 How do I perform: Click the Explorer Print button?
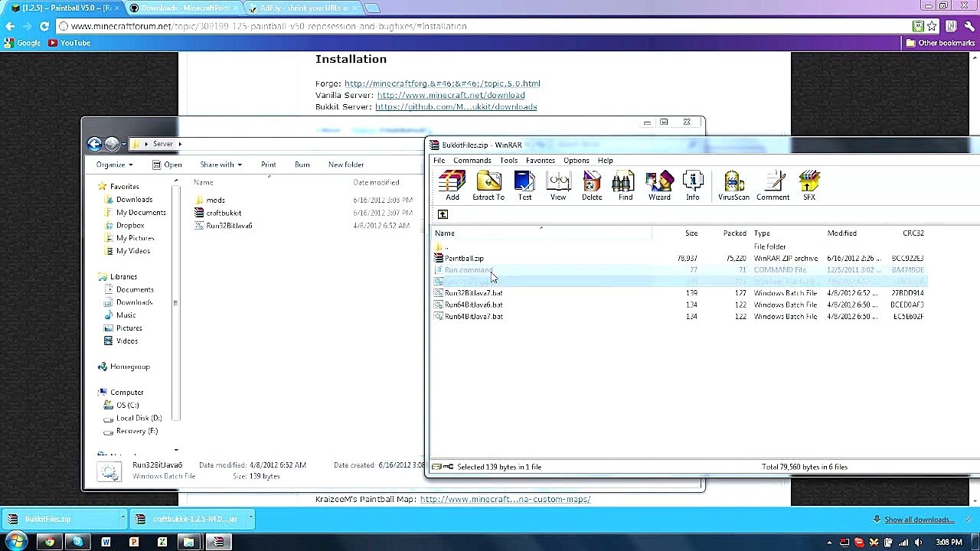pos(268,165)
